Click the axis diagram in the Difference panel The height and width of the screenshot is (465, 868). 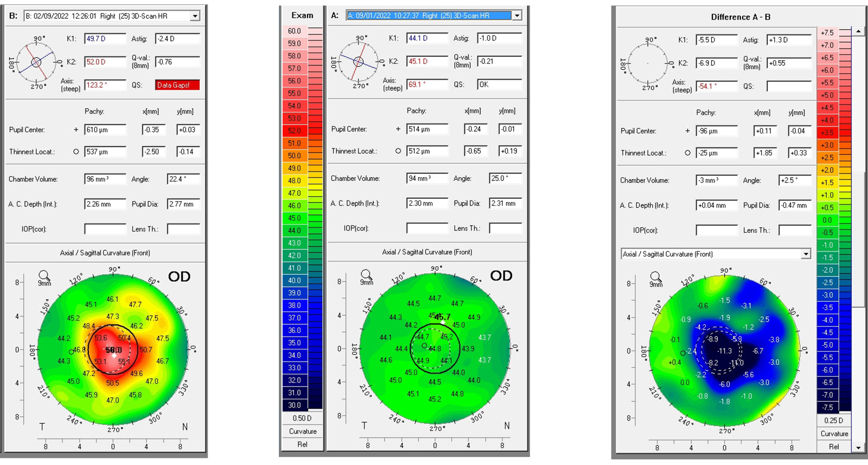point(648,63)
